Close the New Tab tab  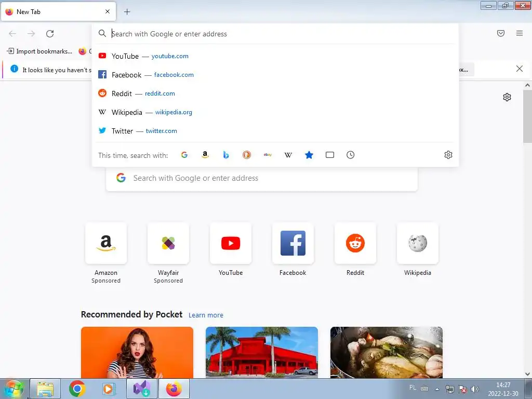coord(108,11)
